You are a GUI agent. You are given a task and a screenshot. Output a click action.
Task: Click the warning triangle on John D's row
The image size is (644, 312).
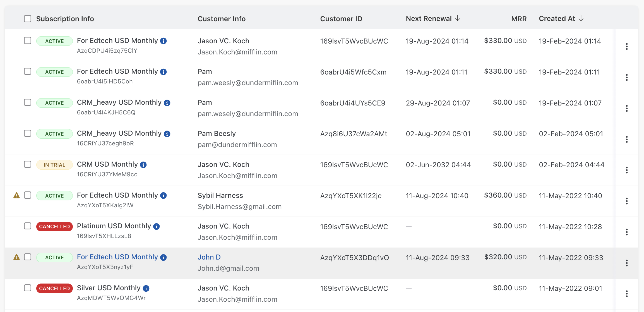tap(16, 257)
